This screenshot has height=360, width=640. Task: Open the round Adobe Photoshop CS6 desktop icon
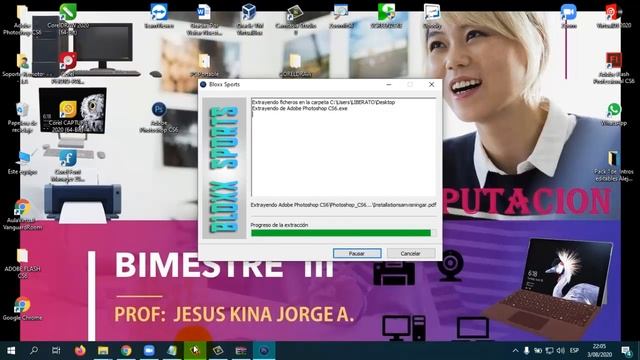(159, 118)
